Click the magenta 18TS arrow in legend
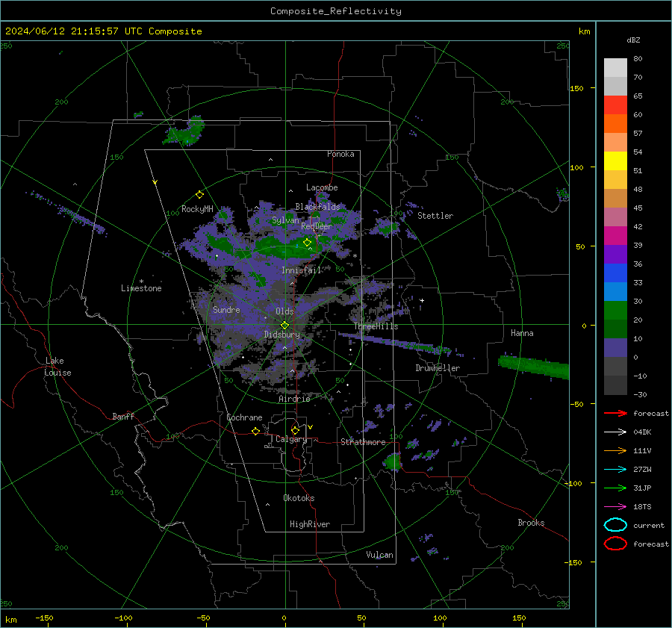672x628 pixels. pos(615,507)
